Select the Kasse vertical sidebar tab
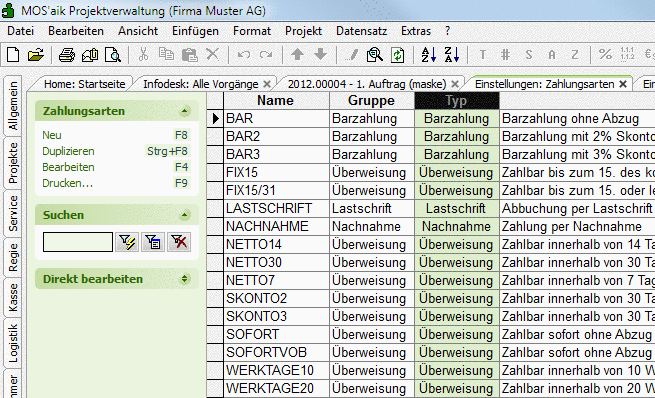The width and height of the screenshot is (655, 398). 13,297
